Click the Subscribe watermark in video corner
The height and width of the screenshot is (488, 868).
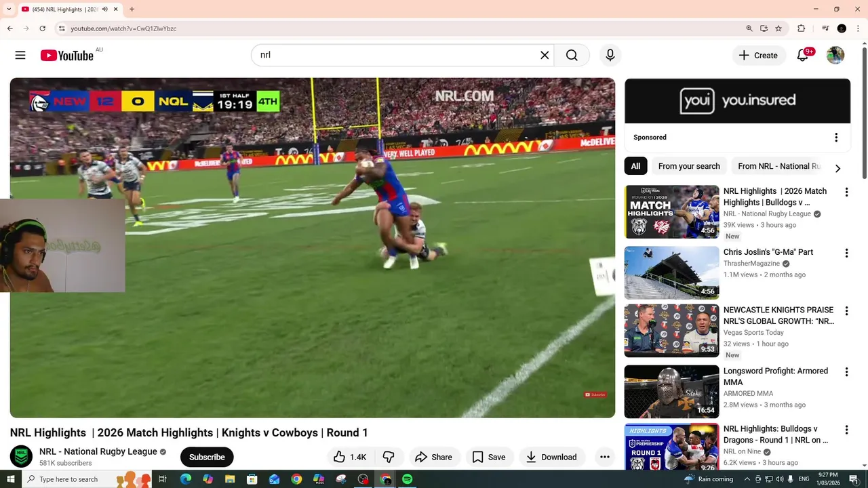(x=595, y=394)
